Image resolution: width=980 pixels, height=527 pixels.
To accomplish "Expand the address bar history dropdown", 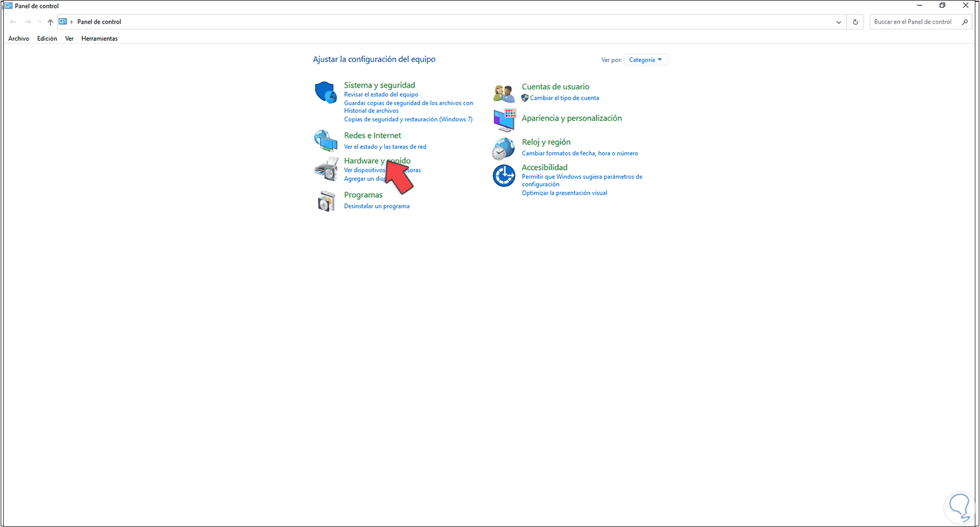I will click(x=840, y=22).
